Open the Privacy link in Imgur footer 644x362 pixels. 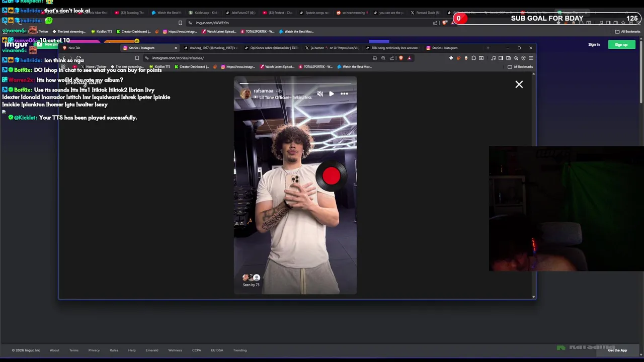[x=94, y=350]
